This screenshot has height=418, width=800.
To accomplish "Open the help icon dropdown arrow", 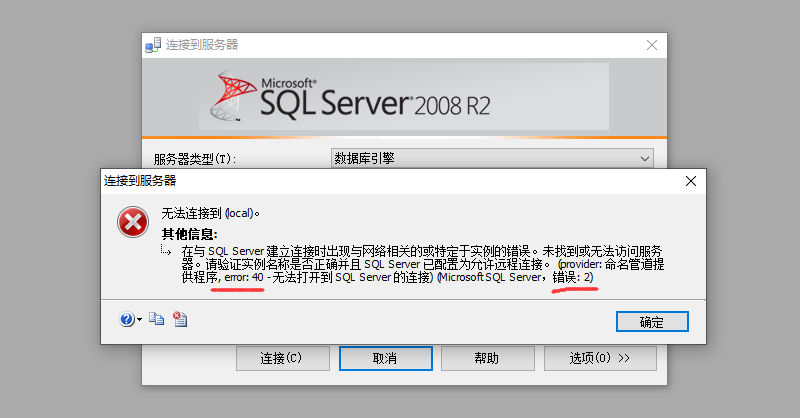I will 139,320.
